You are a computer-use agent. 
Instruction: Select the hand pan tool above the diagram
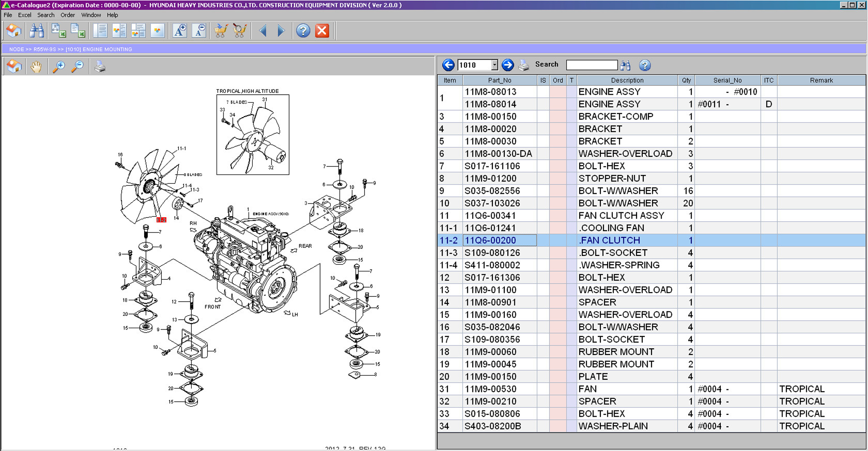[x=36, y=67]
